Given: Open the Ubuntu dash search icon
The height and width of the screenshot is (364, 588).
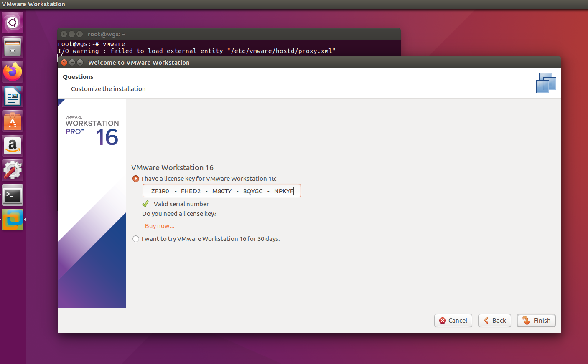Looking at the screenshot, I should [13, 23].
